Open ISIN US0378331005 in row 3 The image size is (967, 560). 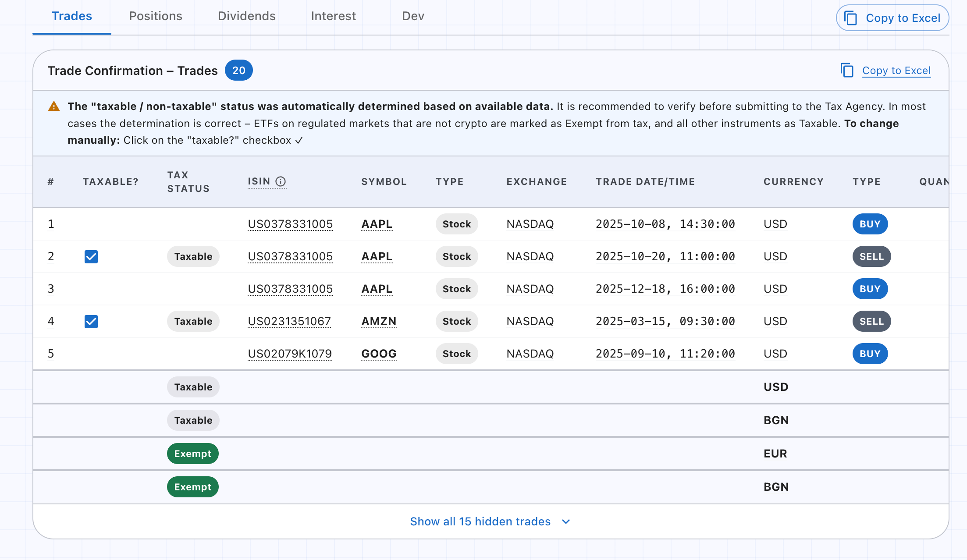290,289
